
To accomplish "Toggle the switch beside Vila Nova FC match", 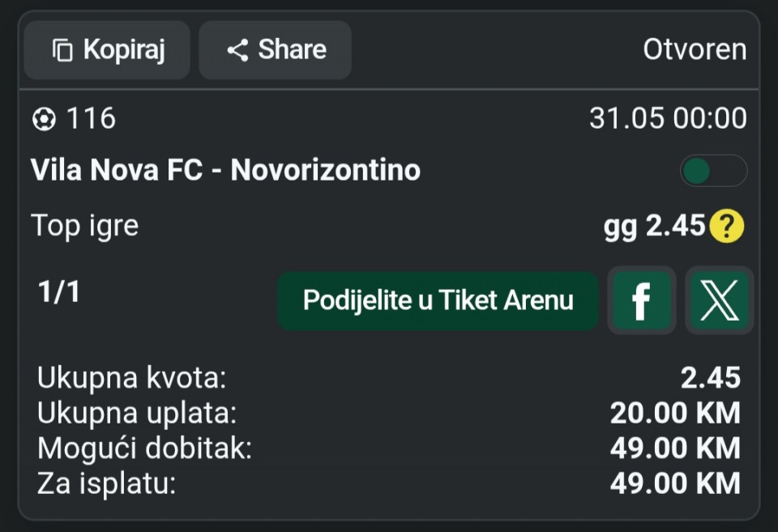I will point(713,171).
